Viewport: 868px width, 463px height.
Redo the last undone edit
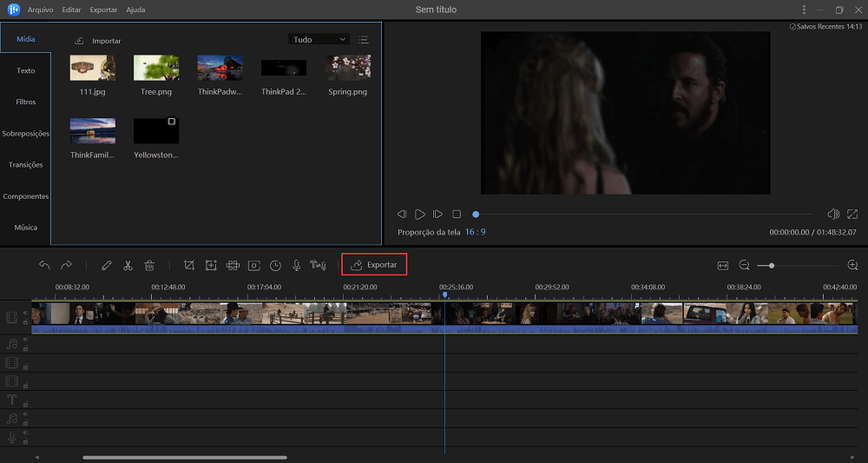66,265
